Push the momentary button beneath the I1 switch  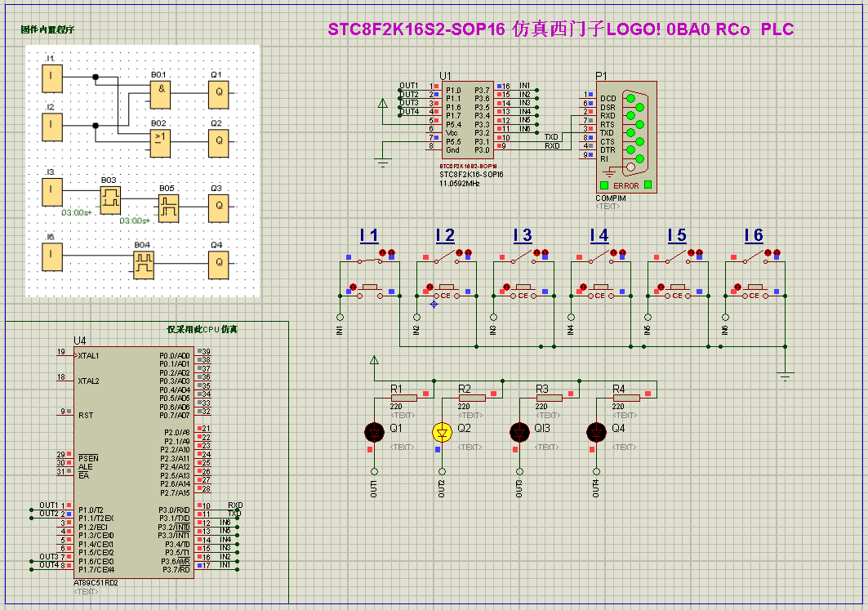coord(370,292)
